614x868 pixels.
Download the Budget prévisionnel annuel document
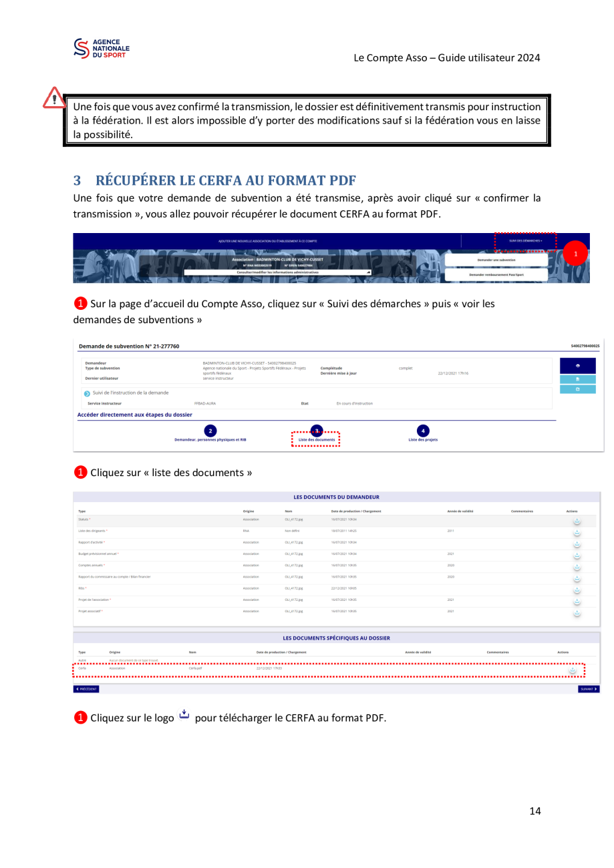click(577, 556)
